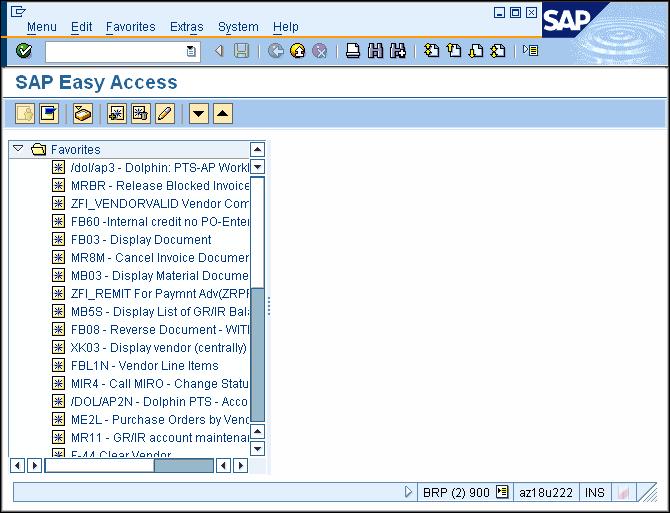Open the System menu
Viewport: 670px width, 513px height.
click(x=238, y=27)
